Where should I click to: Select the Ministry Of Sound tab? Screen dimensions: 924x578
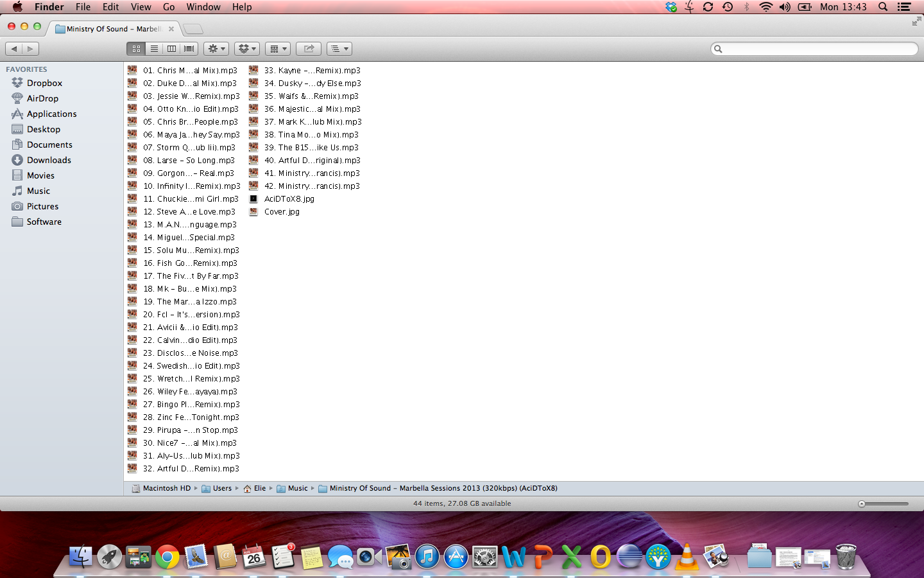[113, 29]
